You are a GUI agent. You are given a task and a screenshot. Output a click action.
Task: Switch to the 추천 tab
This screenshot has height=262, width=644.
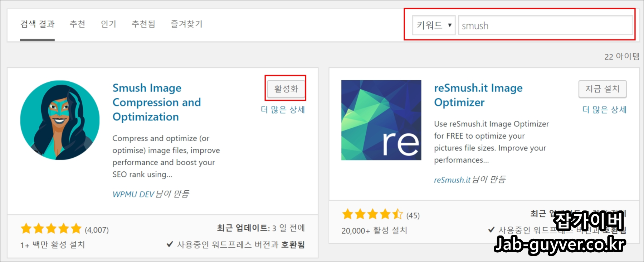click(77, 24)
